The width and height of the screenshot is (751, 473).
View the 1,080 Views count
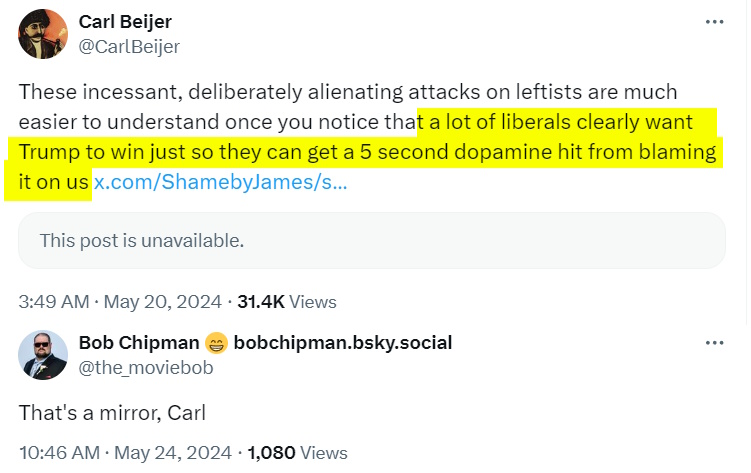pos(298,452)
